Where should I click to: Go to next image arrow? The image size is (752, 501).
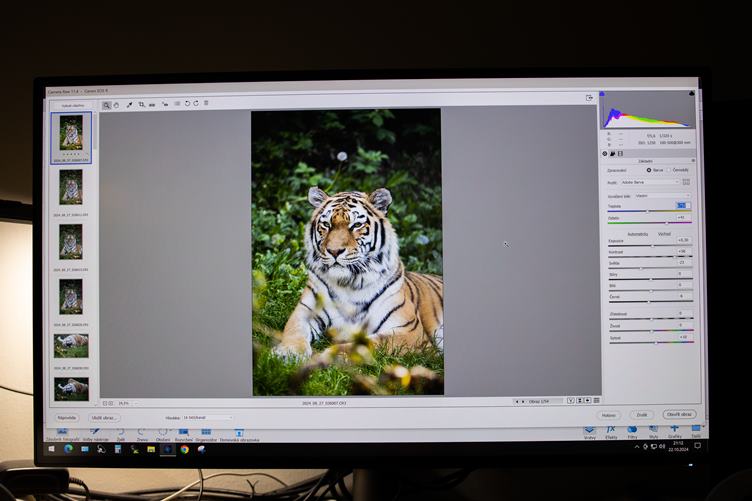pos(523,401)
